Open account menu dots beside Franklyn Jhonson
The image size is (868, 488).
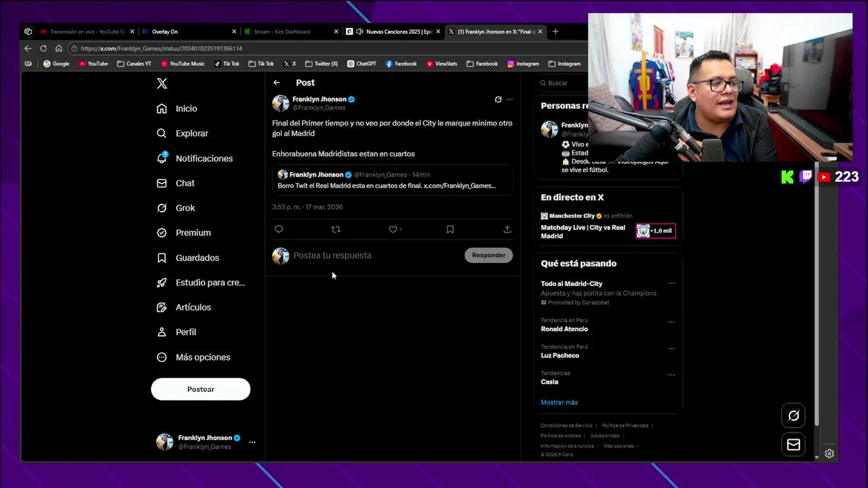coord(252,442)
